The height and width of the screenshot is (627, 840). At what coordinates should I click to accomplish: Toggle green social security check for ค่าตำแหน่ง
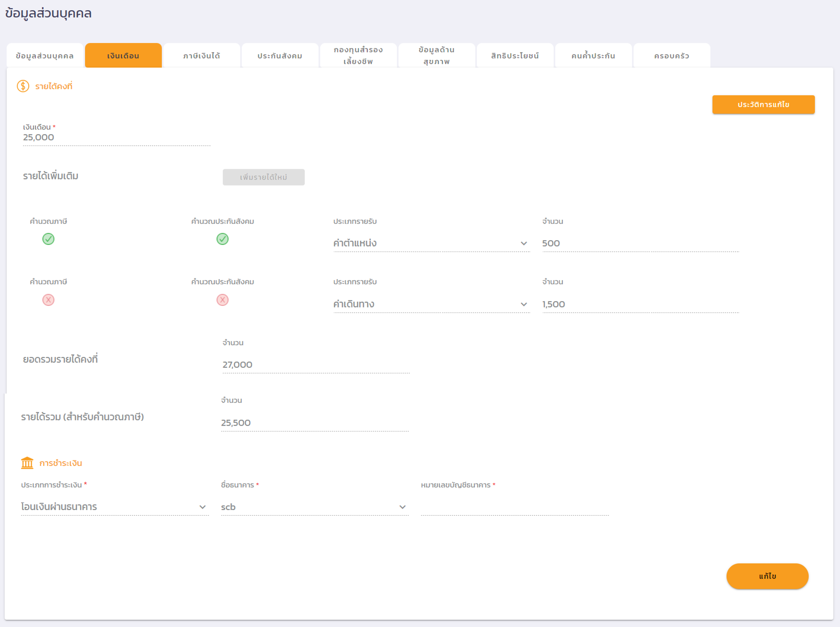coord(222,239)
